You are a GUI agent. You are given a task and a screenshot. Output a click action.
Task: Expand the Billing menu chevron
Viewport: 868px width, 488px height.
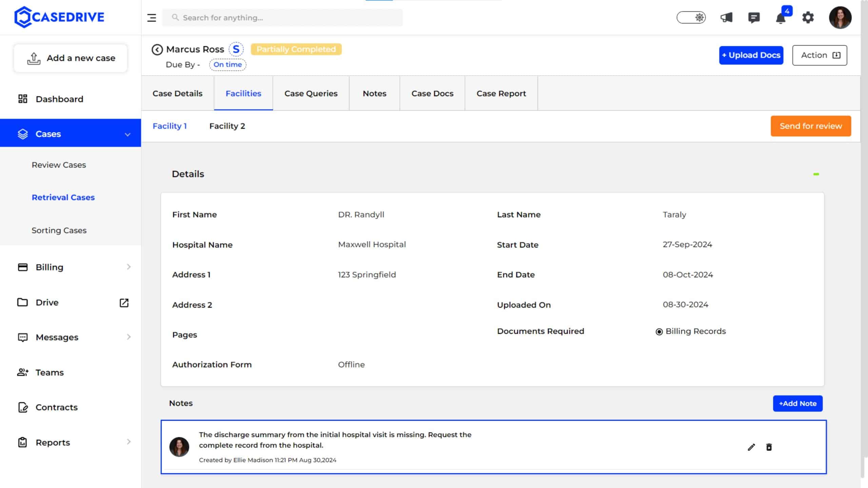click(129, 267)
